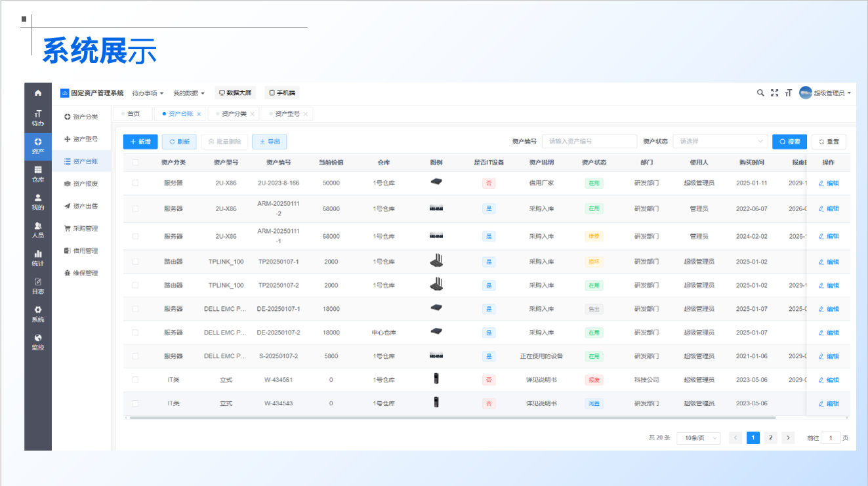Tick the select-all checkbox in table header

pyautogui.click(x=136, y=163)
